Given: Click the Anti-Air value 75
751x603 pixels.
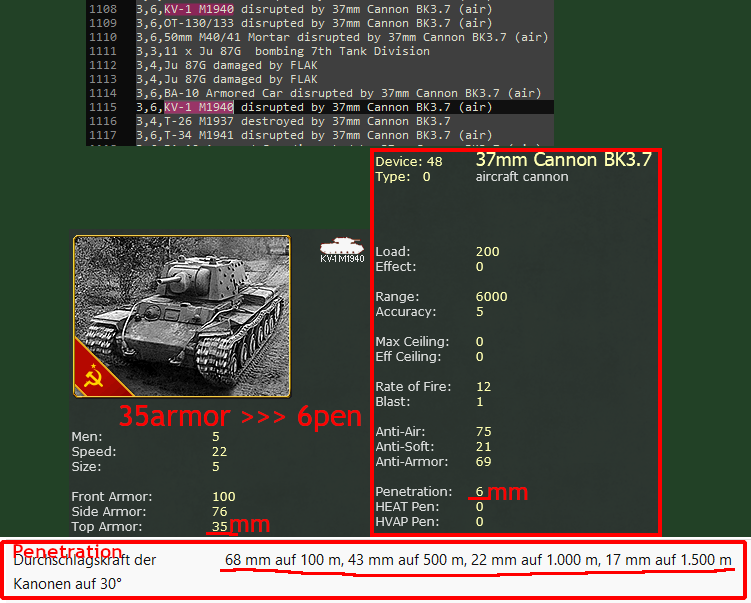Looking at the screenshot, I should (x=483, y=432).
